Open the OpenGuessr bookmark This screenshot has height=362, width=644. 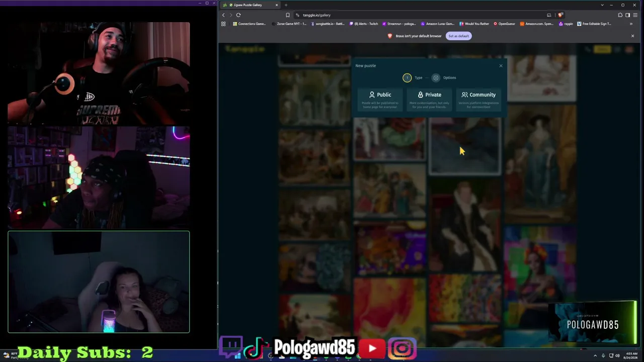(x=504, y=24)
